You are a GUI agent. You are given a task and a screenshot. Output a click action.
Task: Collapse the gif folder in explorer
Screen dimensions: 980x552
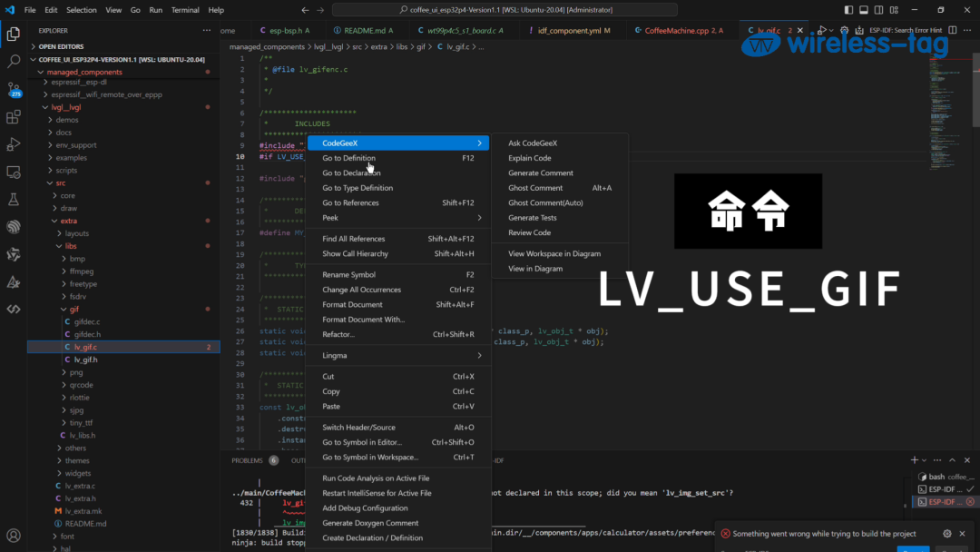pos(75,309)
